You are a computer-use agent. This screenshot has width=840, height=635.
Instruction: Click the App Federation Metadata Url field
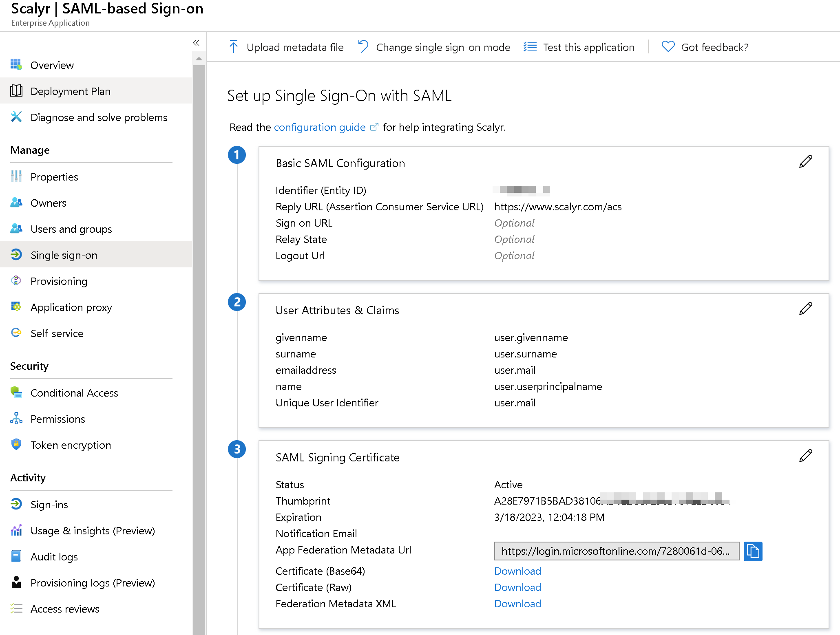(x=617, y=551)
